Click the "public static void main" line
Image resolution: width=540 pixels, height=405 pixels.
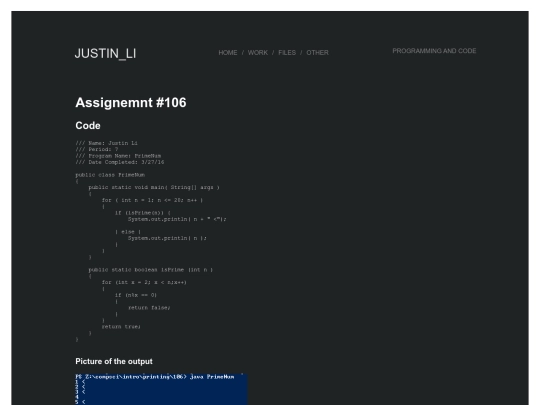154,187
